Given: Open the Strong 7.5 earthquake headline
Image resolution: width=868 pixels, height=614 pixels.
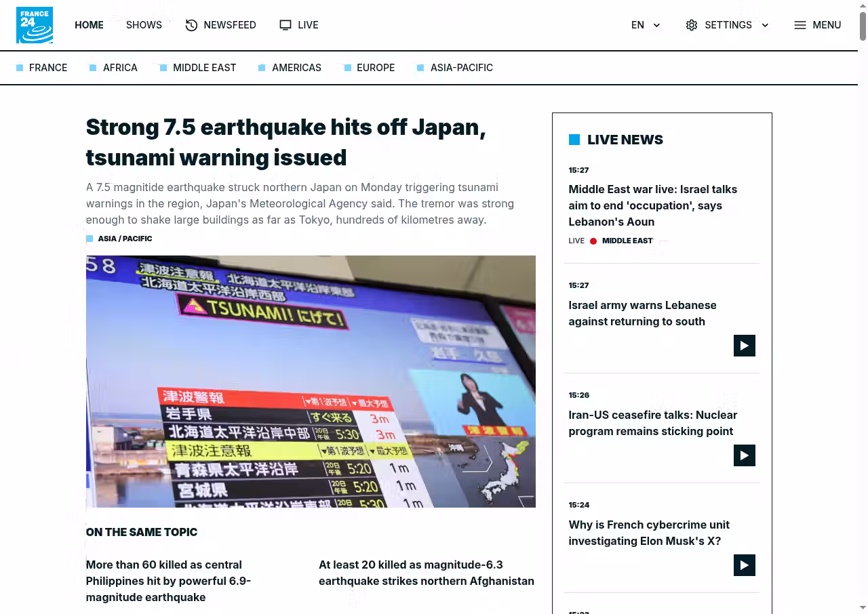Looking at the screenshot, I should 285,142.
